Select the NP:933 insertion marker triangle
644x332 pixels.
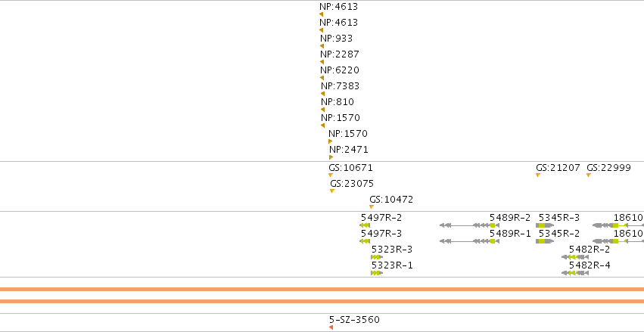(322, 46)
